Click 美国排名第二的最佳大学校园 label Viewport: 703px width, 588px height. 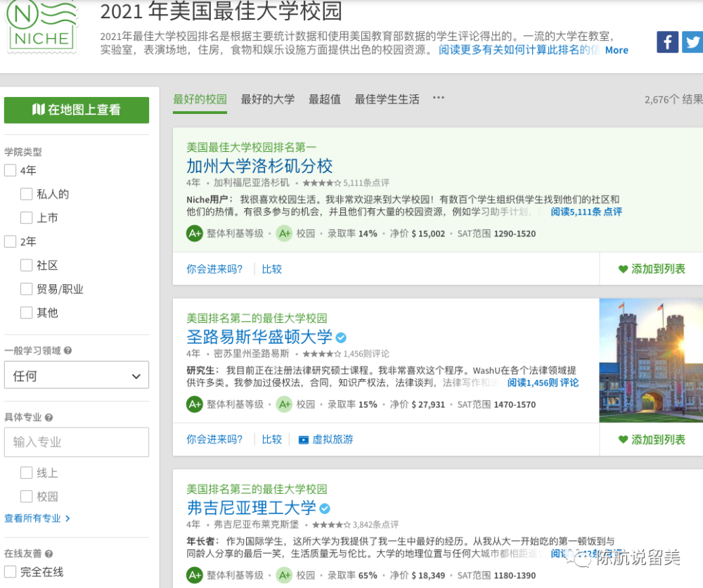257,319
